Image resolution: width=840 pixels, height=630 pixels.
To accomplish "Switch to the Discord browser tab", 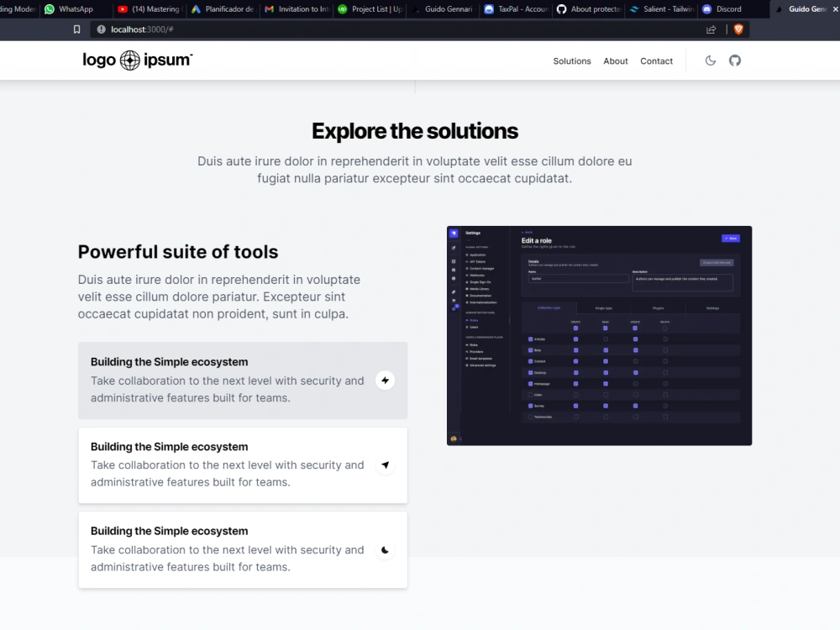I will (735, 9).
